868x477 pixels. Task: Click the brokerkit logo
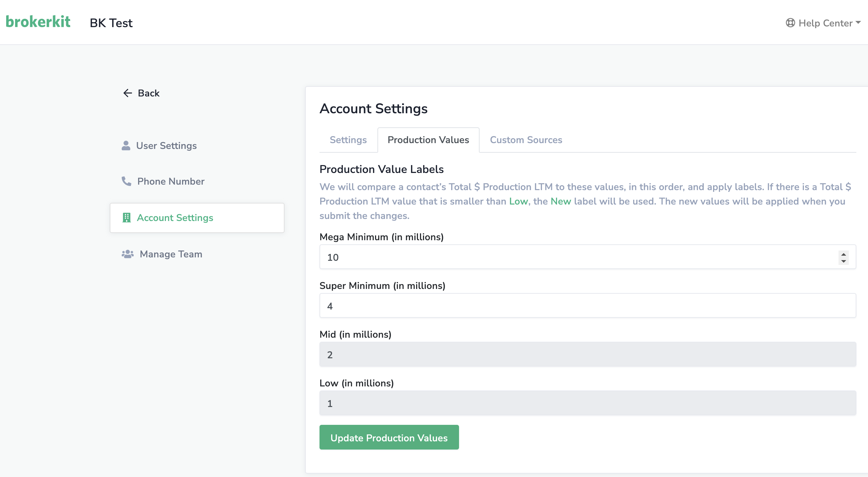(38, 22)
